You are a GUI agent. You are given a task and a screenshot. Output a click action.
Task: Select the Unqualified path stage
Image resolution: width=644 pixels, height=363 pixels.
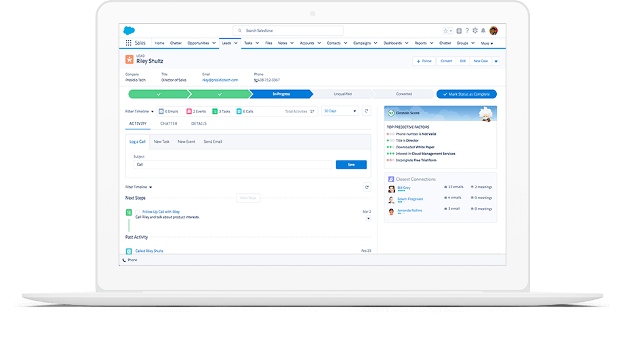tap(342, 94)
